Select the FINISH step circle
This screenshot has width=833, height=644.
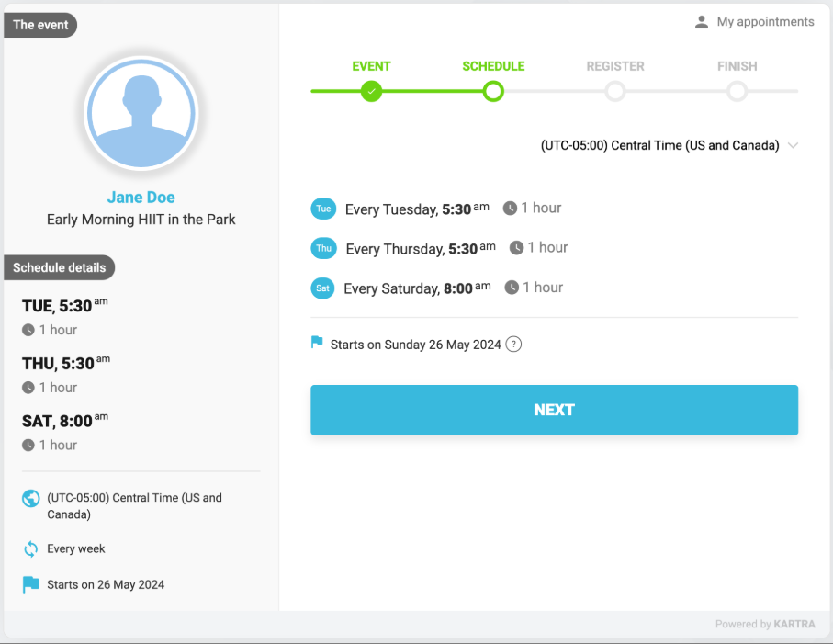[x=737, y=91]
